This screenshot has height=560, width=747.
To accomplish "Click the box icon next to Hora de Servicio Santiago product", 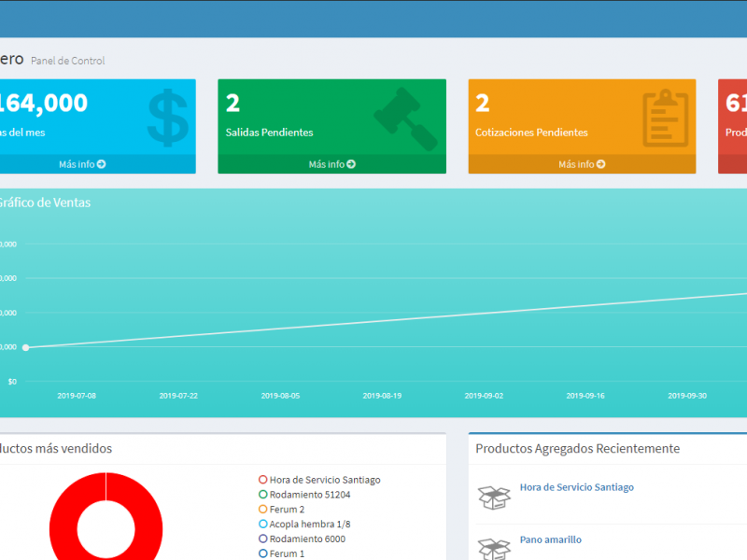I will [494, 497].
